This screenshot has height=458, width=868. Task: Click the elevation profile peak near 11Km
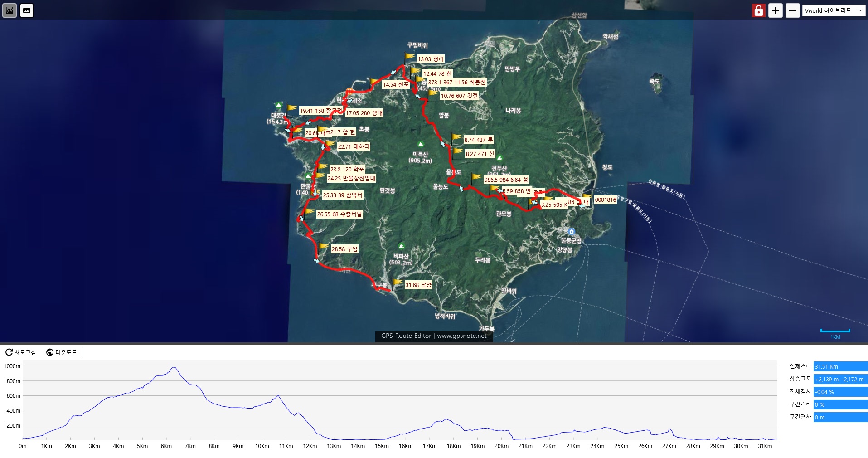point(278,395)
